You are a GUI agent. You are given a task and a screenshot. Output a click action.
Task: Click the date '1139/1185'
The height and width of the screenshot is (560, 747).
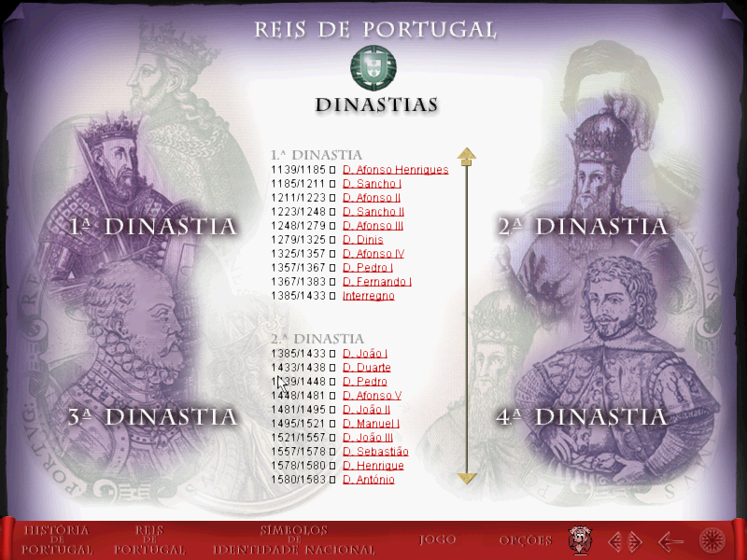pyautogui.click(x=298, y=170)
